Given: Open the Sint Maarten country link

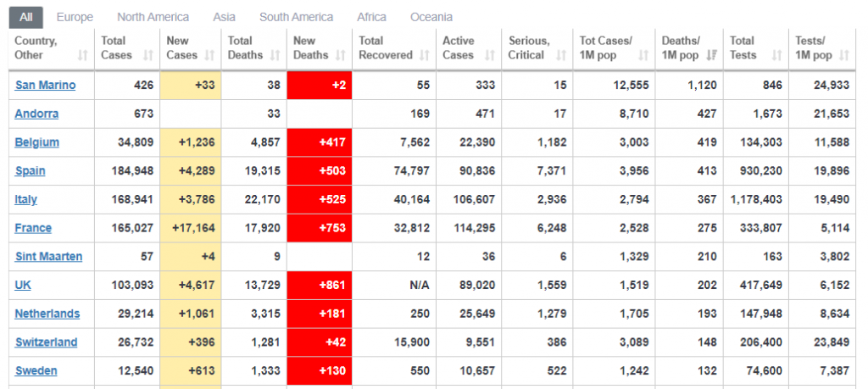Looking at the screenshot, I should 48,257.
